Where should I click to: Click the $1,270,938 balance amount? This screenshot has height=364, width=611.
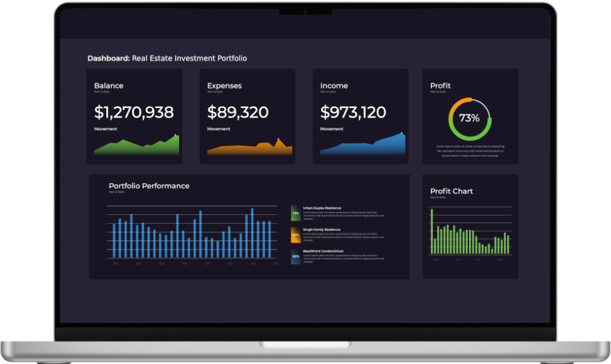(134, 112)
